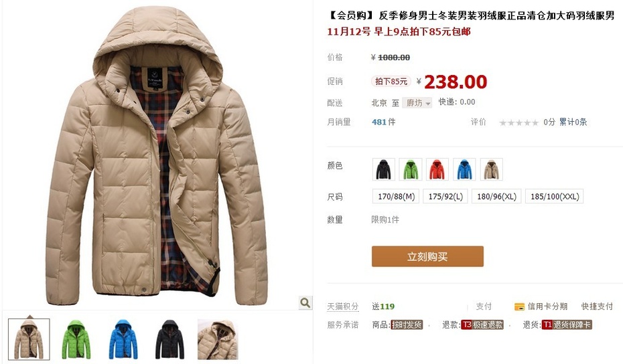
Task: Choose the blue jacket color option
Action: pos(464,169)
